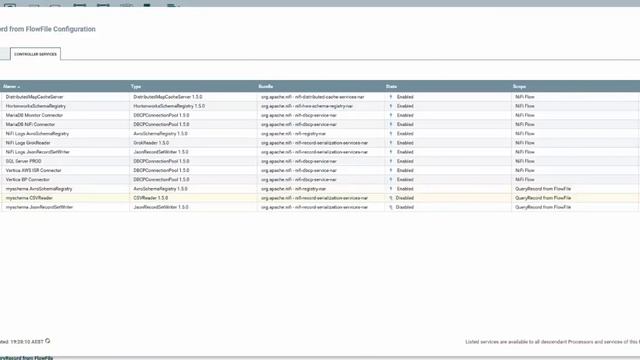Click the nifi-distributed-cache-services-nar bundle cell
Image resolution: width=640 pixels, height=360 pixels.
pyautogui.click(x=313, y=97)
